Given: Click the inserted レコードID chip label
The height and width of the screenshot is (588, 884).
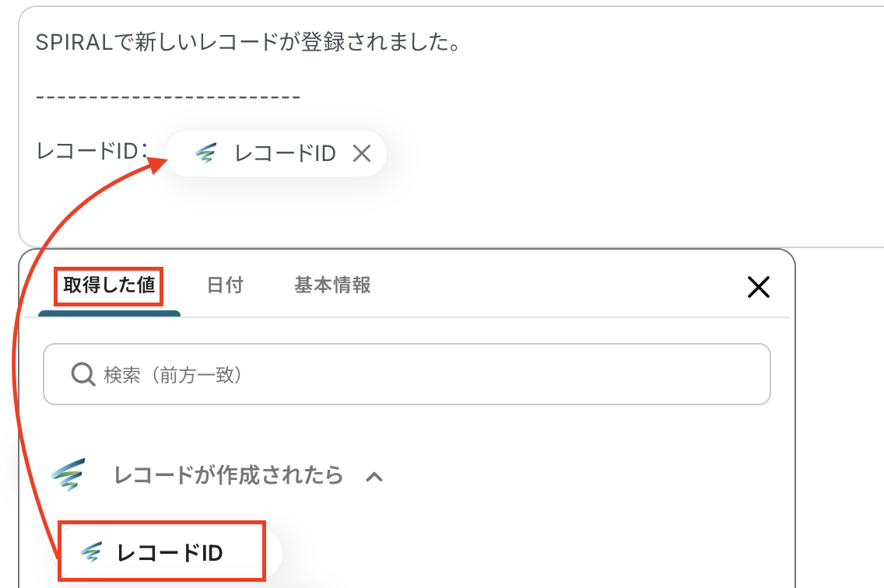Looking at the screenshot, I should (285, 154).
